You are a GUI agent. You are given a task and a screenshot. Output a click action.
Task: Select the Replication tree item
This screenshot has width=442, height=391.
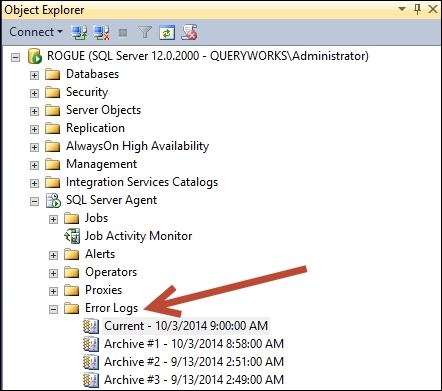click(x=95, y=128)
